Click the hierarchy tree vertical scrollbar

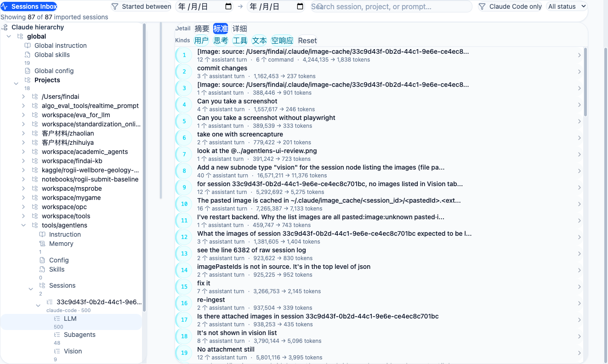144,168
